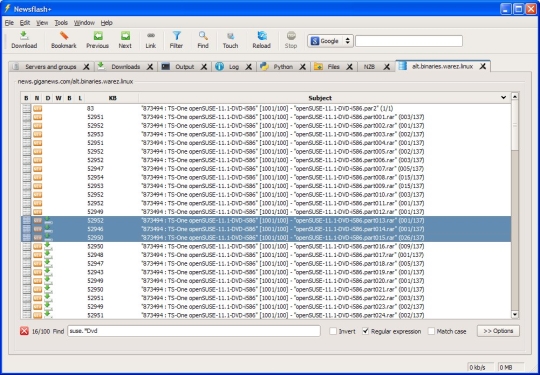Click the D column header
Image resolution: width=540 pixels, height=375 pixels.
pyautogui.click(x=48, y=98)
